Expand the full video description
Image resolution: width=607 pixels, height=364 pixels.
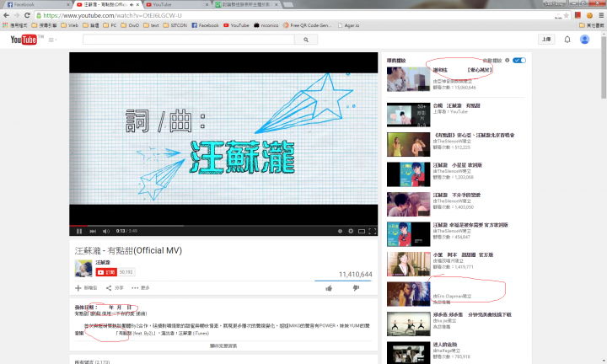click(x=223, y=345)
